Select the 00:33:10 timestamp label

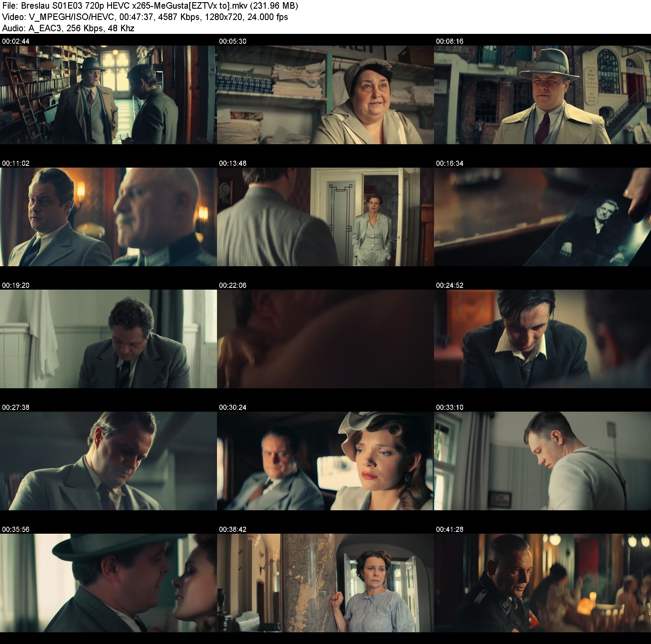[450, 407]
